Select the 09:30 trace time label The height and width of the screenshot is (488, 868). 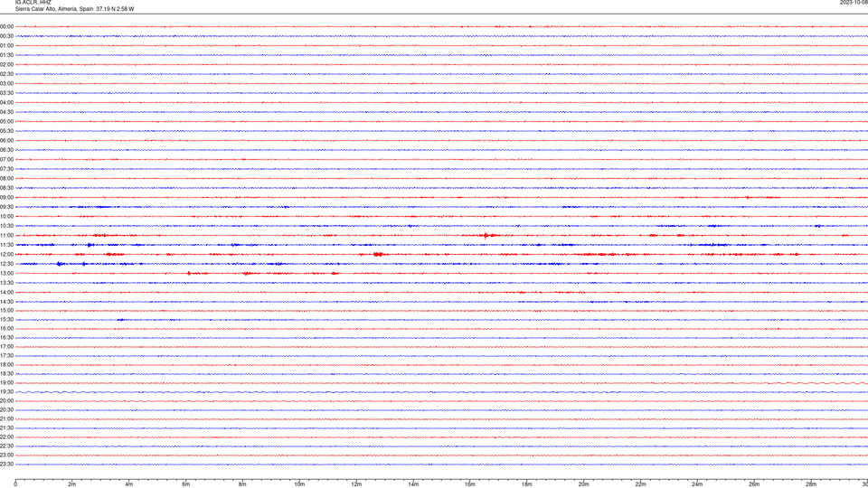click(x=6, y=207)
